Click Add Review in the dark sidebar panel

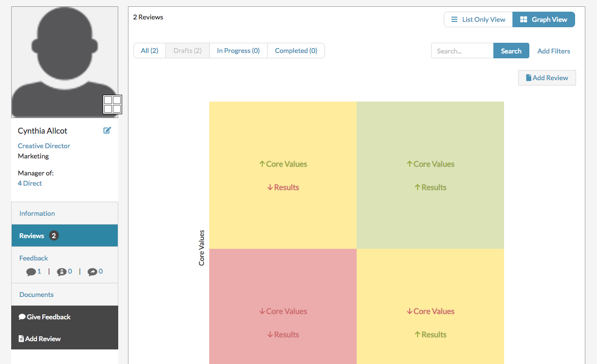click(40, 339)
